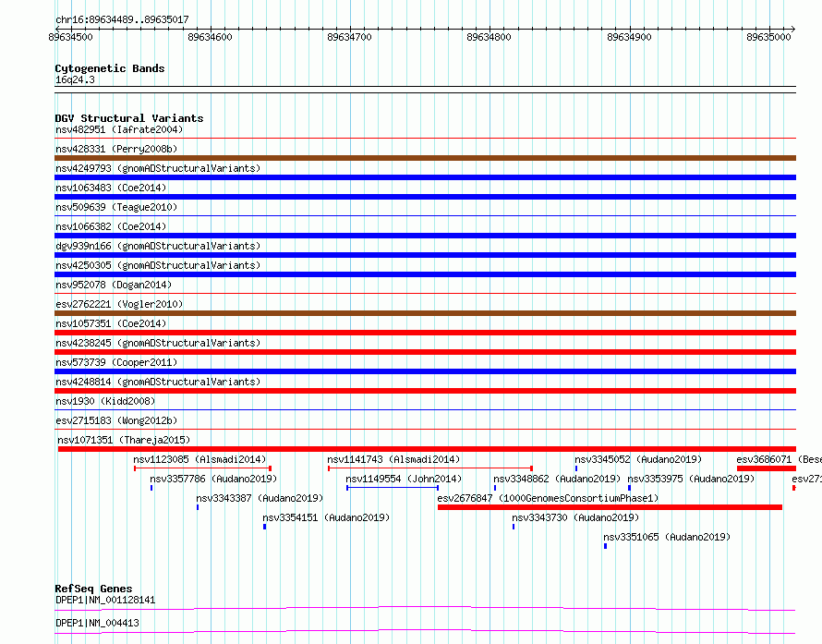This screenshot has height=644, width=822.
Task: Click the 89634900 ruler position
Action: pyautogui.click(x=629, y=37)
